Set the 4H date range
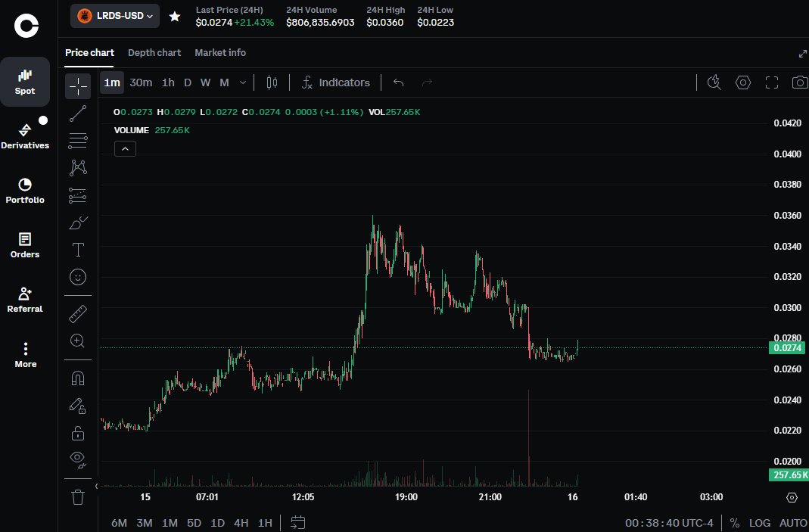This screenshot has height=532, width=809. (241, 523)
